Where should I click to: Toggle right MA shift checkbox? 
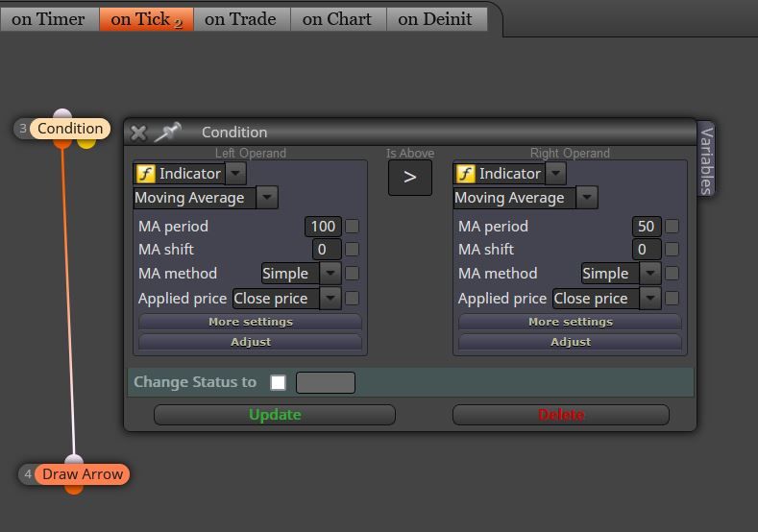pos(672,250)
